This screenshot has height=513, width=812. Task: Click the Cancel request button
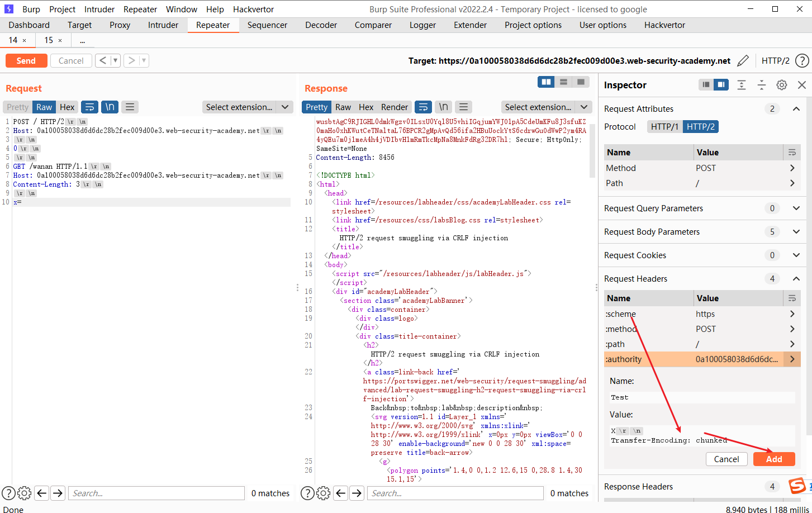pyautogui.click(x=71, y=60)
